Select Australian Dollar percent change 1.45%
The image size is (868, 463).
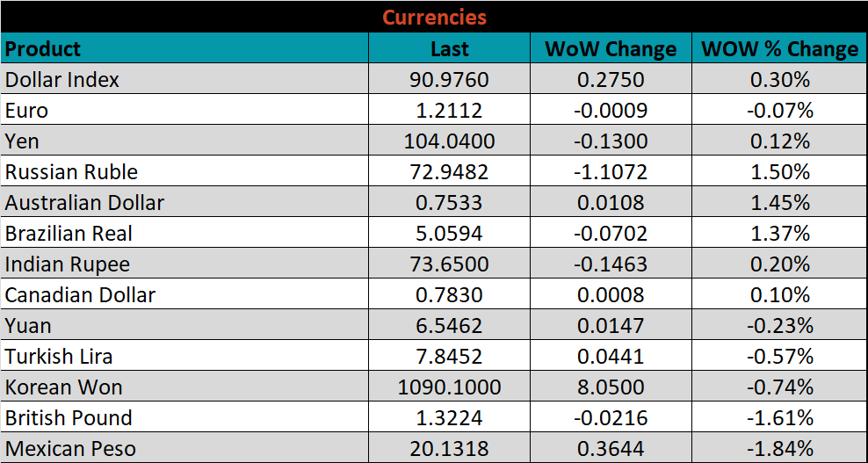[779, 203]
